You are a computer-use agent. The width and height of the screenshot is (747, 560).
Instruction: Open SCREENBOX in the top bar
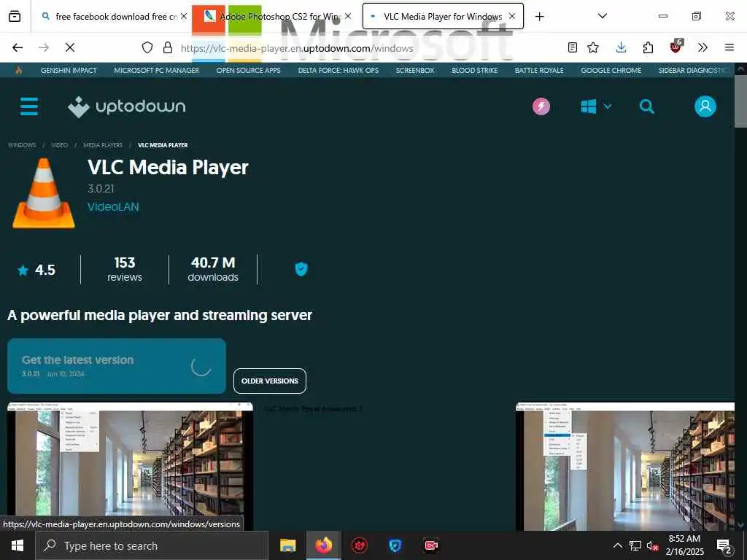(415, 71)
